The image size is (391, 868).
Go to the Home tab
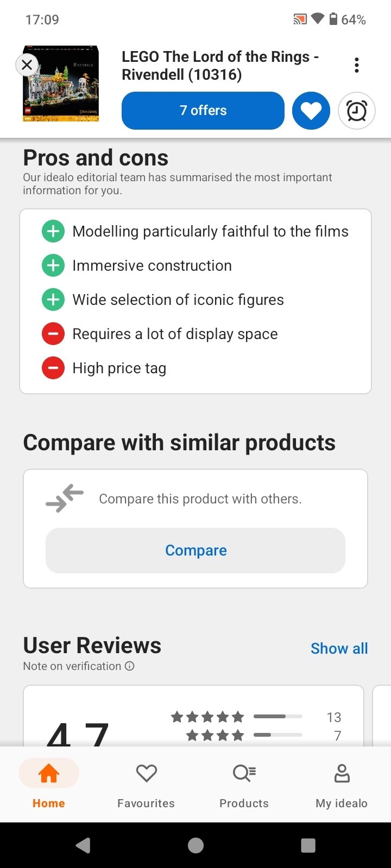point(49,784)
